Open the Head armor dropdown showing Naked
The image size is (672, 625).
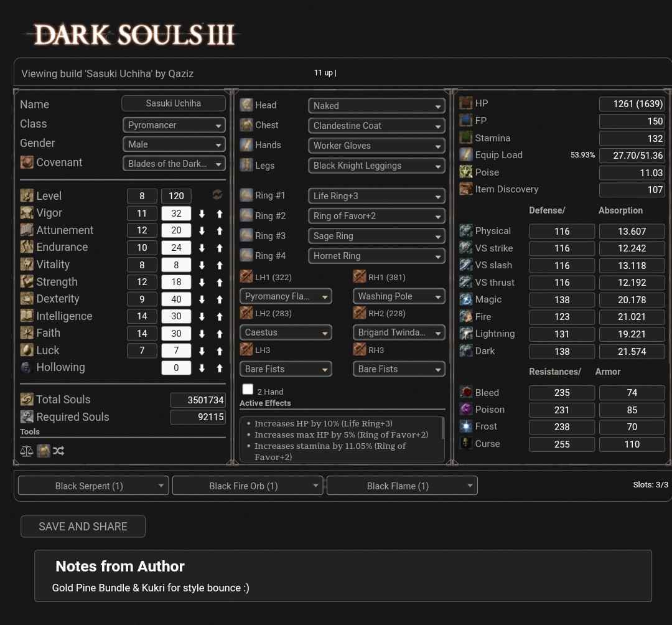click(x=376, y=105)
